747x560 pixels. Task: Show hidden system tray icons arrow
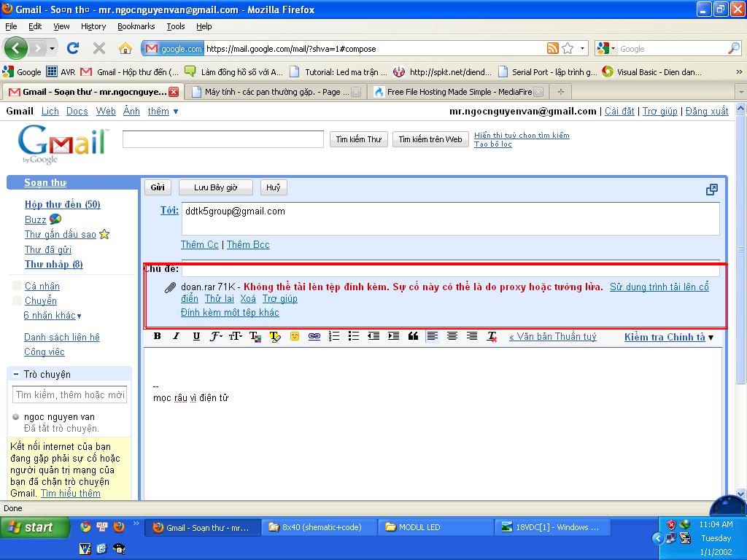pyautogui.click(x=657, y=539)
